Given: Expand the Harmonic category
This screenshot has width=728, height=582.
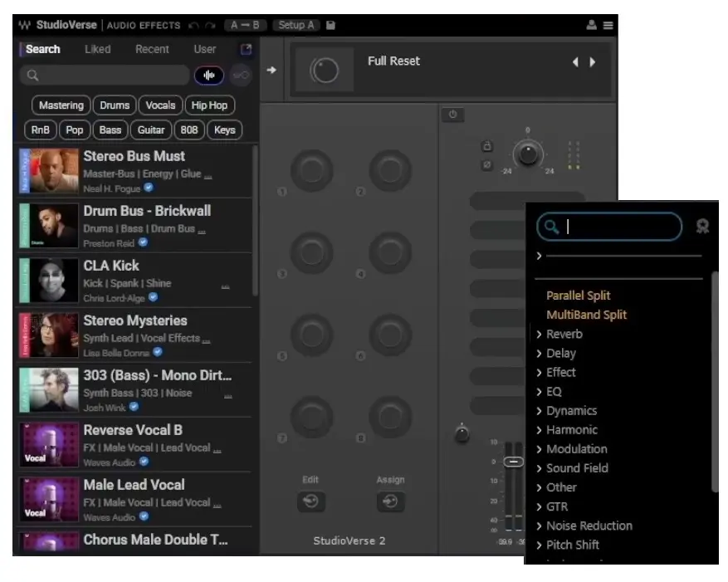Looking at the screenshot, I should tap(567, 429).
